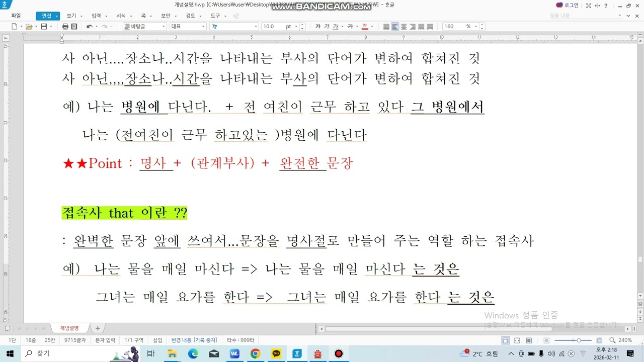Image resolution: width=644 pixels, height=362 pixels.
Task: Open Chrome from the taskbar
Action: pos(255,354)
